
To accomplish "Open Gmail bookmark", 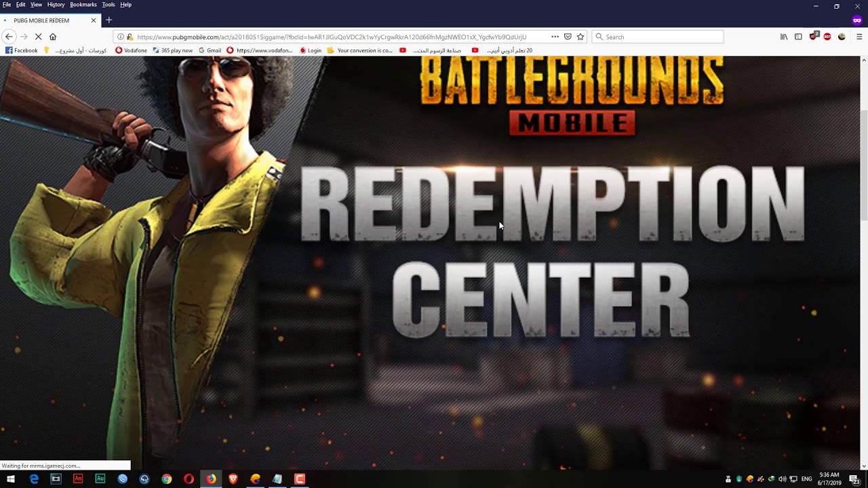I will 210,51.
